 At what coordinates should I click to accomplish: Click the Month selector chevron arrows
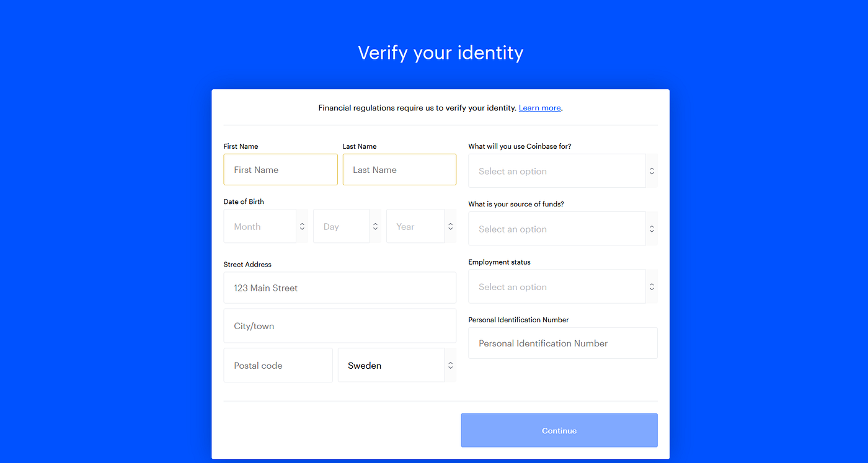pos(302,227)
